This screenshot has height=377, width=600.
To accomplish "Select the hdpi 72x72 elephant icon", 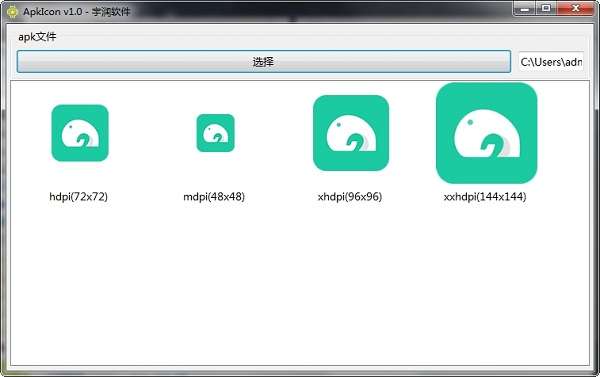I will [x=80, y=133].
